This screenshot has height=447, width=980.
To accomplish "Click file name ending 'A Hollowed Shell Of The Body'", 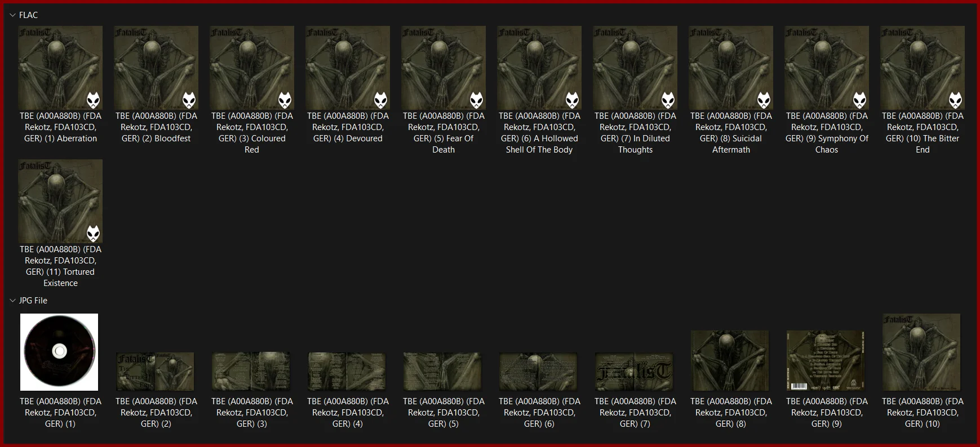I will click(x=539, y=133).
